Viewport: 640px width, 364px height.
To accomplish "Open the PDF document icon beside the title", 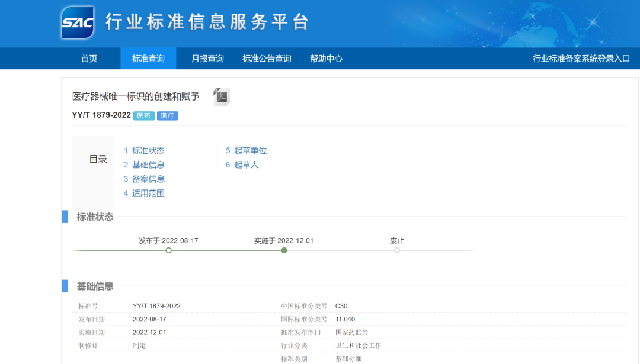I will point(222,96).
